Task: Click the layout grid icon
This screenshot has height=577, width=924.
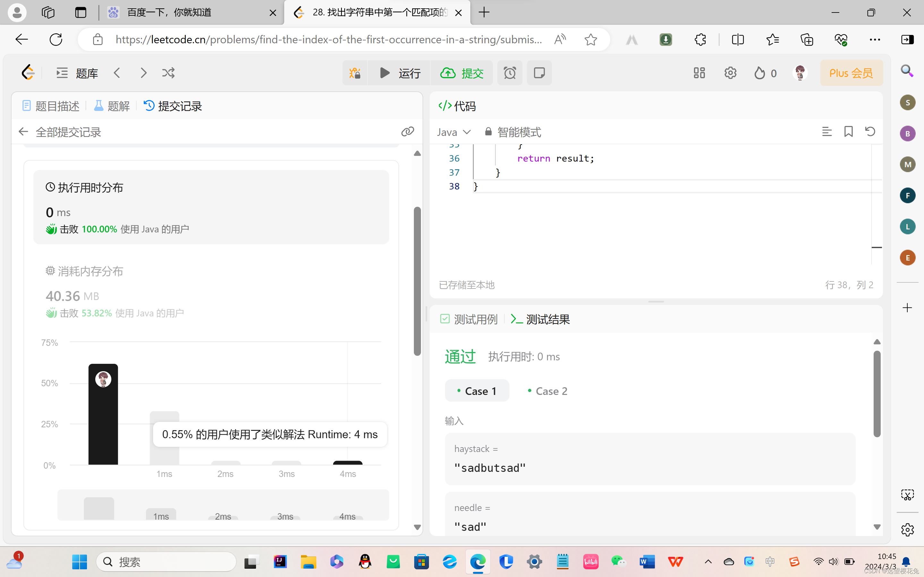Action: 699,73
